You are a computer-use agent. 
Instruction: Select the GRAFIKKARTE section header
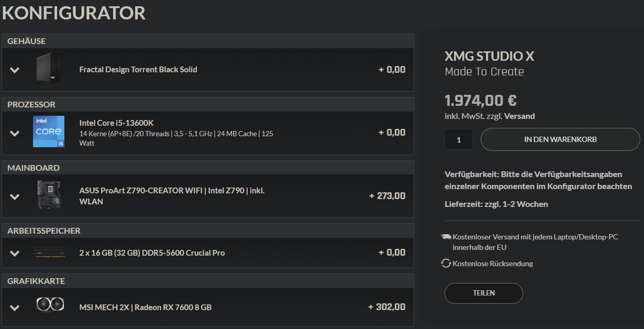click(x=208, y=281)
